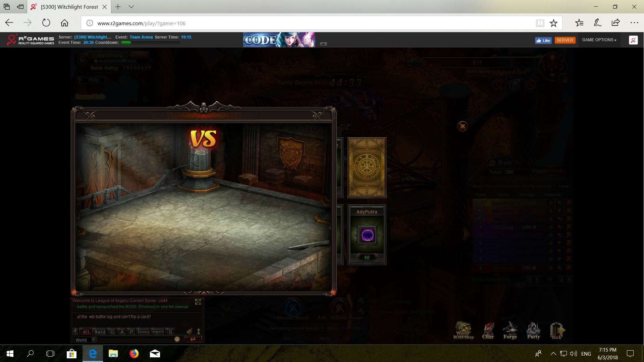Switch to the Asgard chat tab

coord(158,331)
